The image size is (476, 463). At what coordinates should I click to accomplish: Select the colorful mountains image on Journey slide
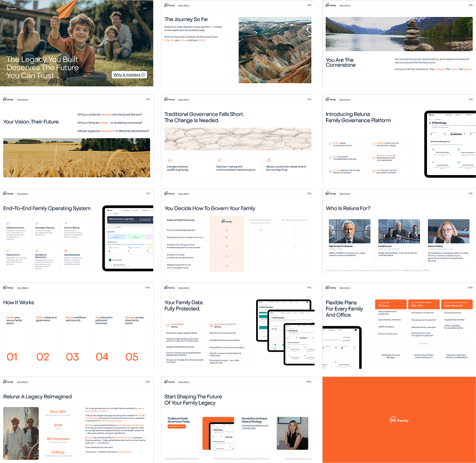[275, 50]
